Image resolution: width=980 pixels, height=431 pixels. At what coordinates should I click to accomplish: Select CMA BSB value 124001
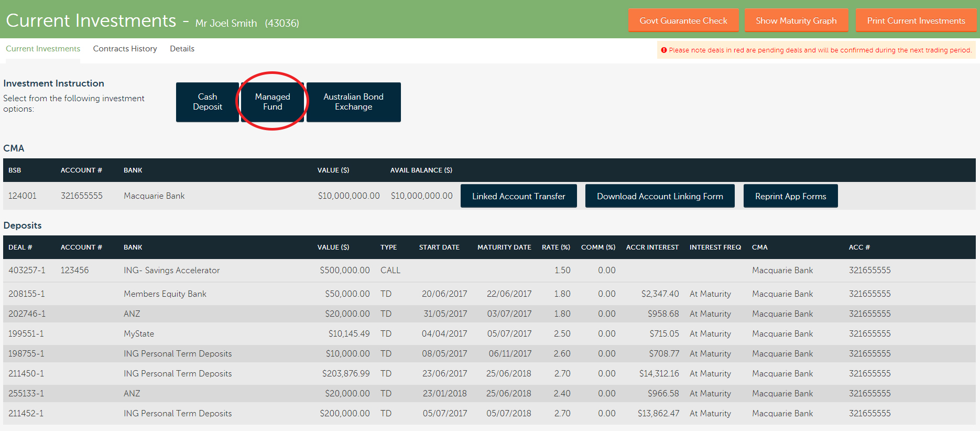pos(23,196)
